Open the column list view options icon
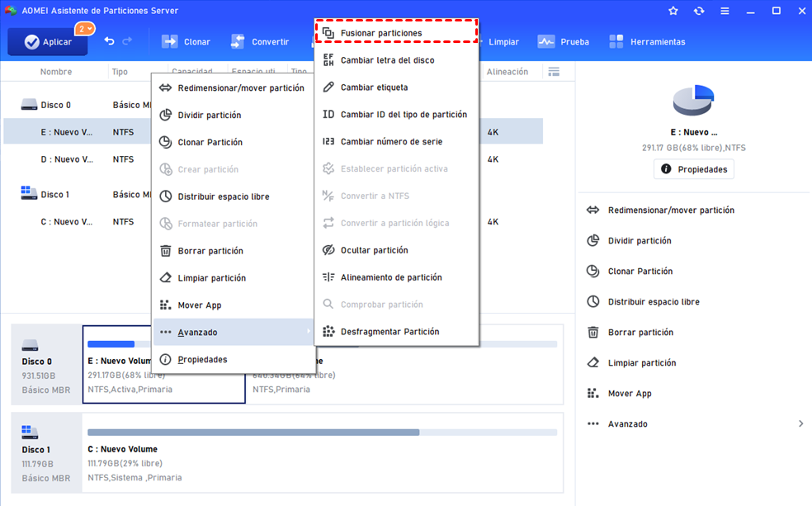The image size is (812, 506). click(x=554, y=72)
